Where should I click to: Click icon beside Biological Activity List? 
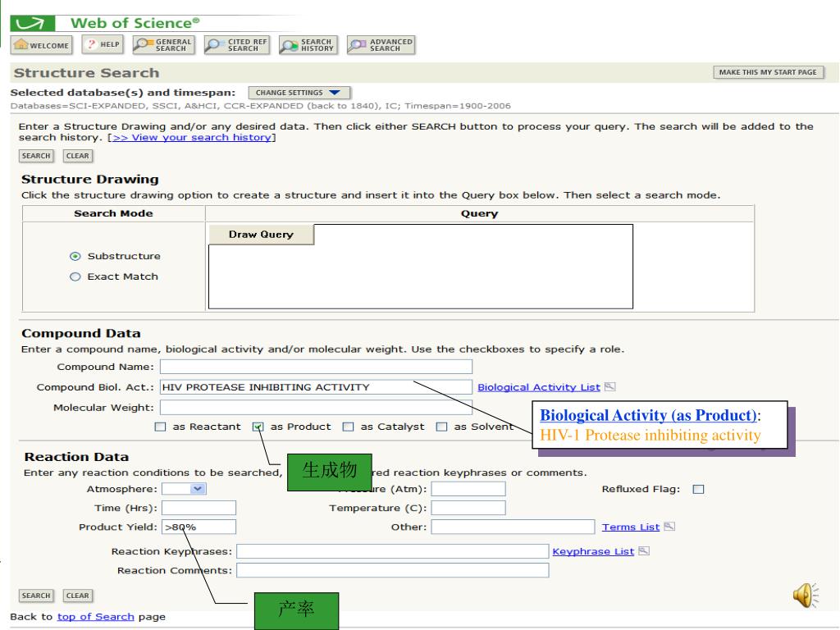tap(609, 387)
